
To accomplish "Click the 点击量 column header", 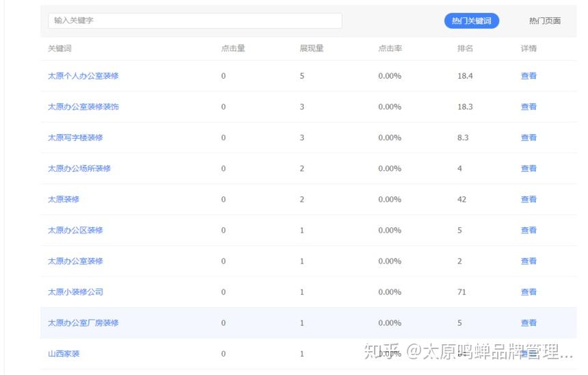I will click(233, 49).
